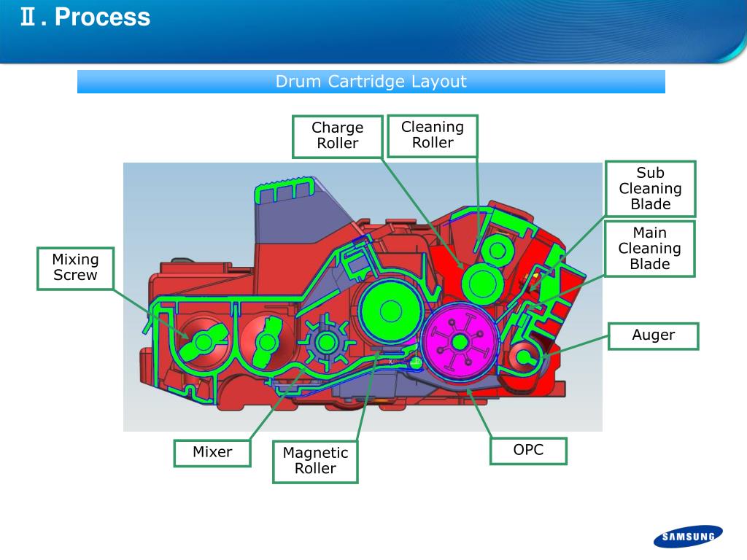Click the Cleaning Roller label box

pos(433,136)
